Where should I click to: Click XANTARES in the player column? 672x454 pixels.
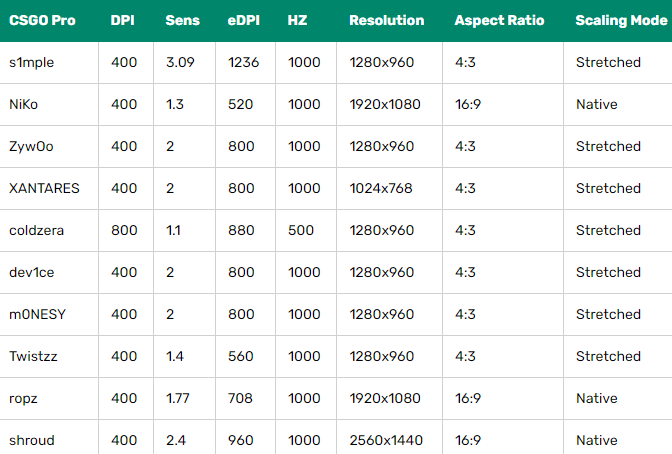click(x=44, y=188)
